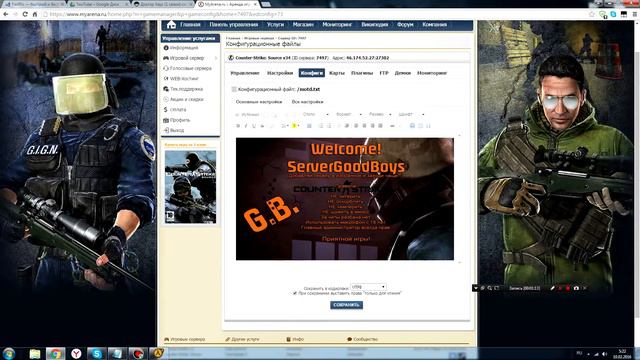Switch to the FTP tab
The width and height of the screenshot is (640, 360).
(x=384, y=73)
